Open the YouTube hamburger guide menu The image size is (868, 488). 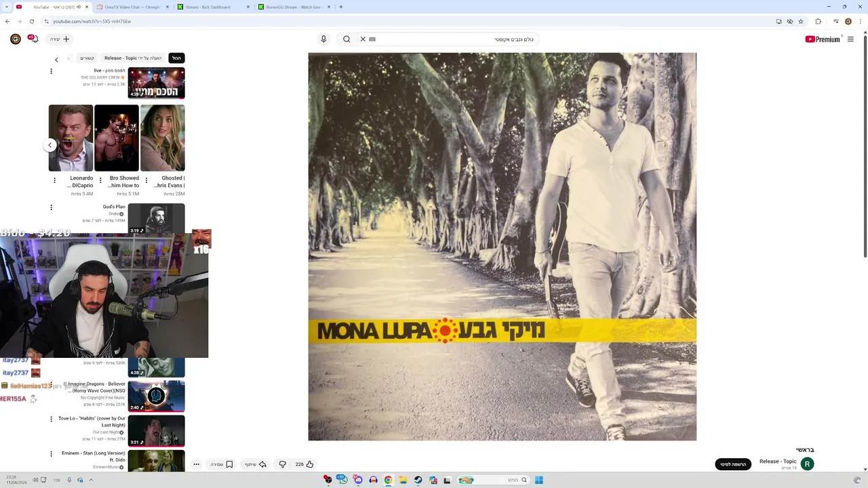850,39
